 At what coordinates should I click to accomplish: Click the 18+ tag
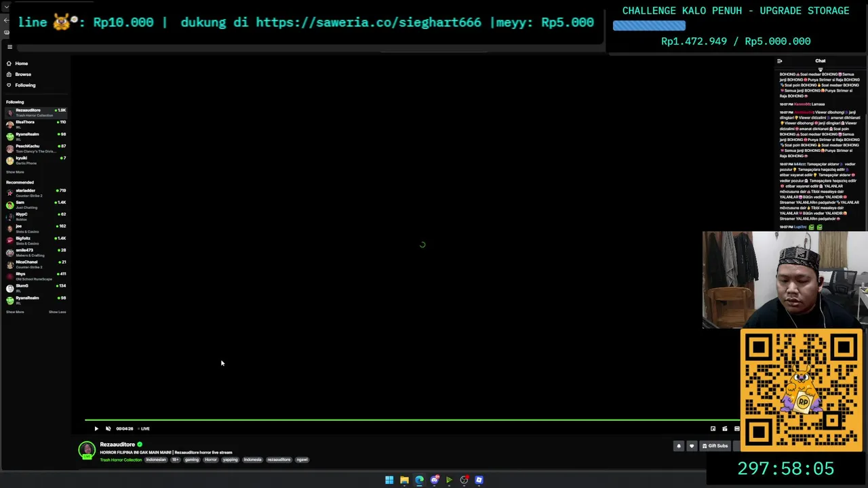pyautogui.click(x=175, y=460)
